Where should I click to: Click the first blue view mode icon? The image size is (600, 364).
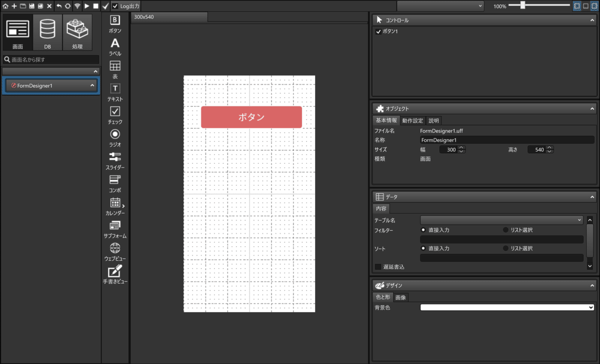point(576,6)
